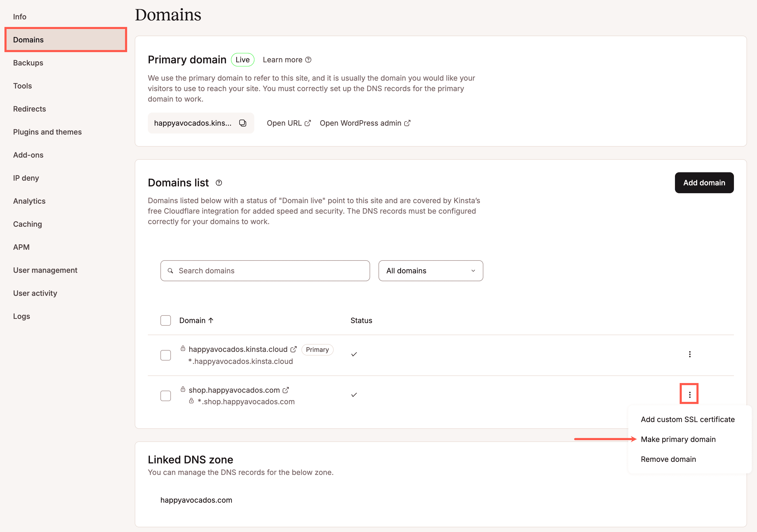The image size is (757, 532).
Task: Click the help icon beside Domains list
Action: click(x=219, y=183)
